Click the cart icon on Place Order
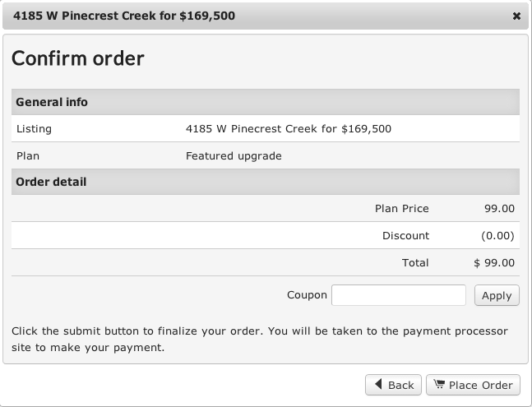The image size is (532, 407). [438, 385]
